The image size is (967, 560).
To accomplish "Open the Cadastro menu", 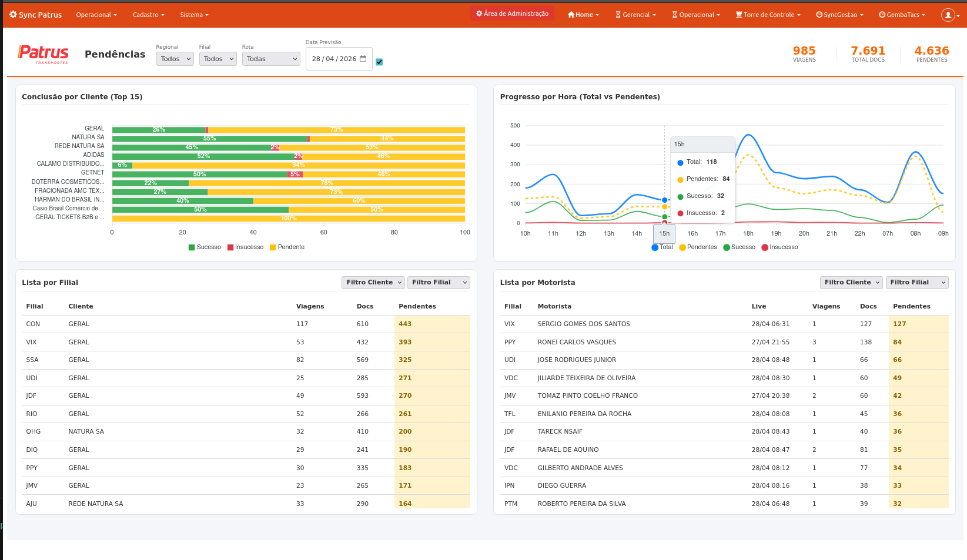I will 149,15.
